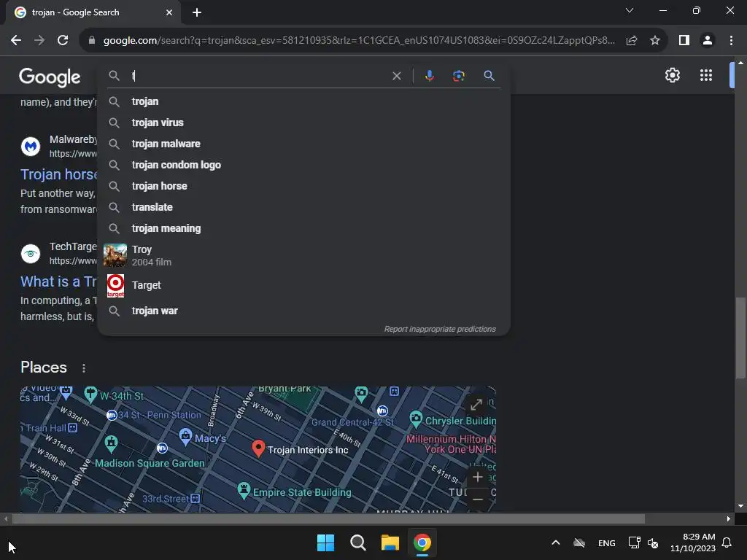Click the vertical page scrollbar thumb

(x=740, y=337)
